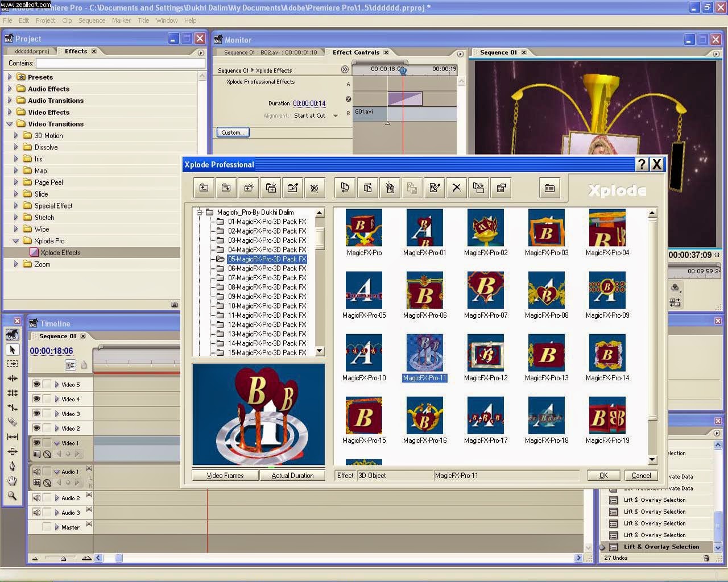Image resolution: width=728 pixels, height=582 pixels.
Task: Hide the Video 4 track
Action: (x=36, y=399)
